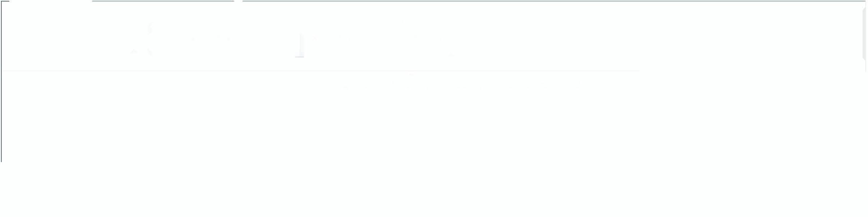Select the underlined active tab in header
The image size is (868, 217).
299,56
